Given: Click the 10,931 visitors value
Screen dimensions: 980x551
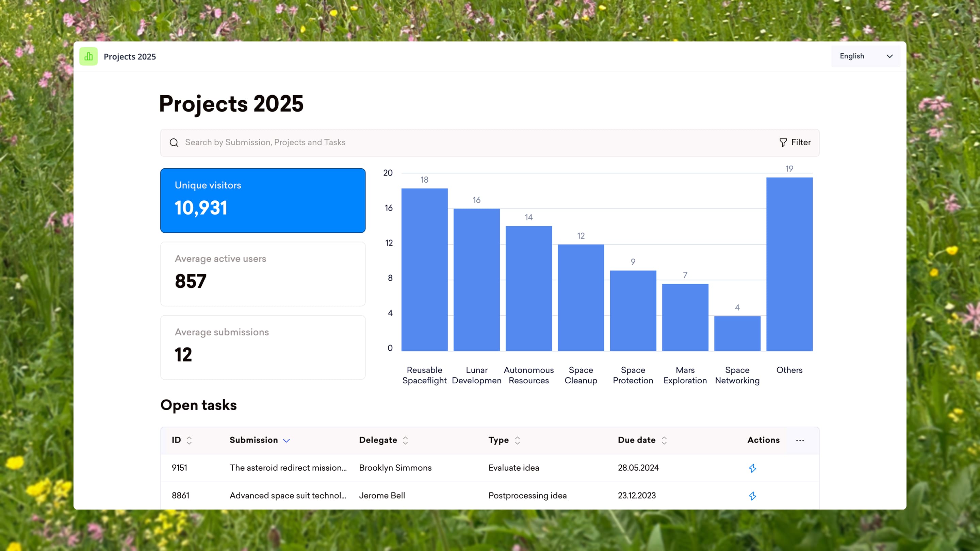Looking at the screenshot, I should point(201,208).
